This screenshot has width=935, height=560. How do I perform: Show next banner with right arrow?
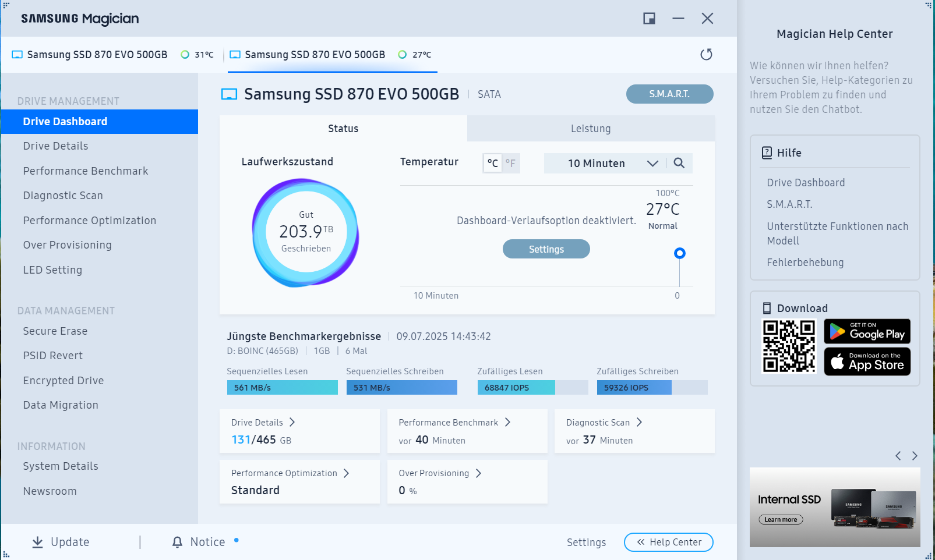pos(915,456)
